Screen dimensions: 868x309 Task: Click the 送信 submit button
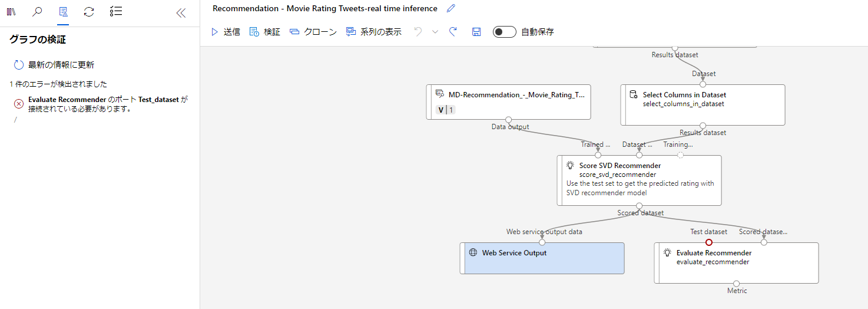click(x=225, y=32)
